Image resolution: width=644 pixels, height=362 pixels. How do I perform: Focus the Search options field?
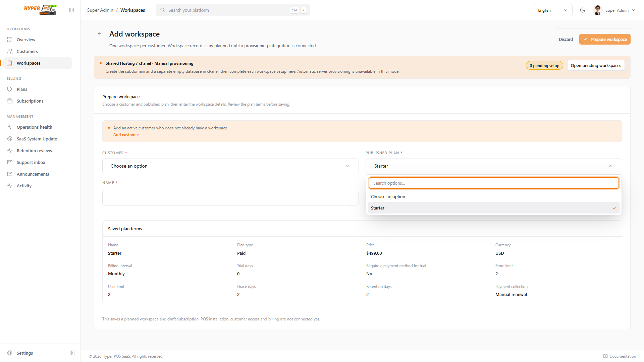click(494, 183)
